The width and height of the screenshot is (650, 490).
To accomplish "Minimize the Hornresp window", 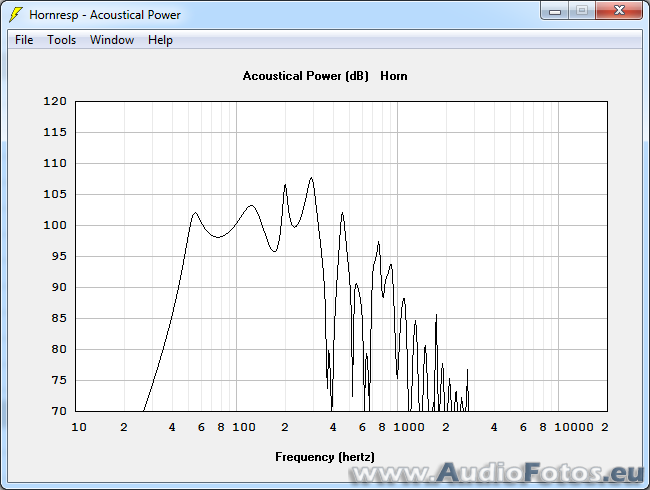I will pyautogui.click(x=556, y=11).
